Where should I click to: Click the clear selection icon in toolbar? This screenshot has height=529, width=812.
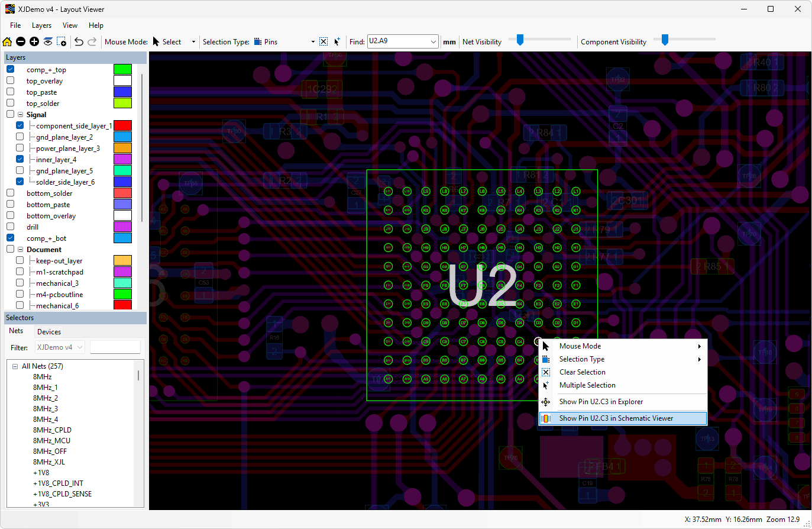(x=323, y=41)
